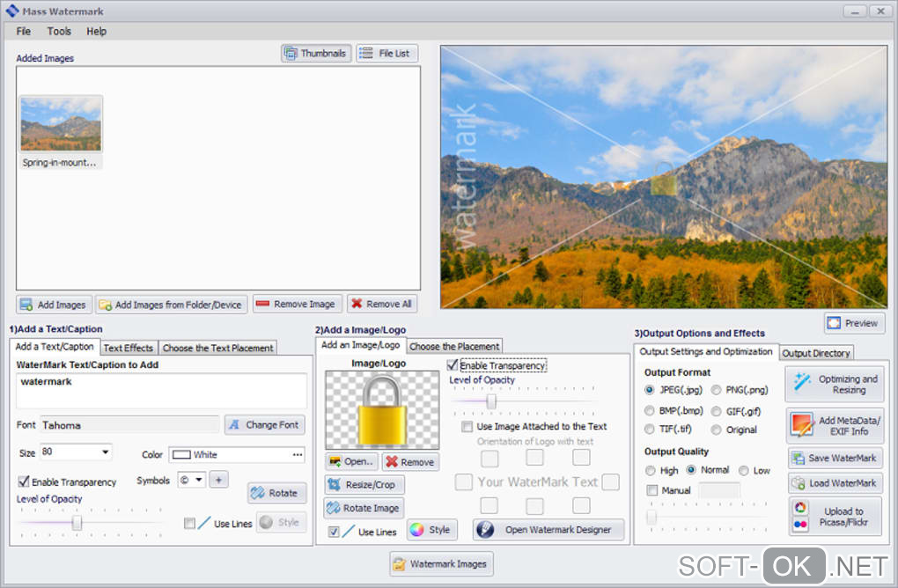Select High output quality

coord(650,471)
